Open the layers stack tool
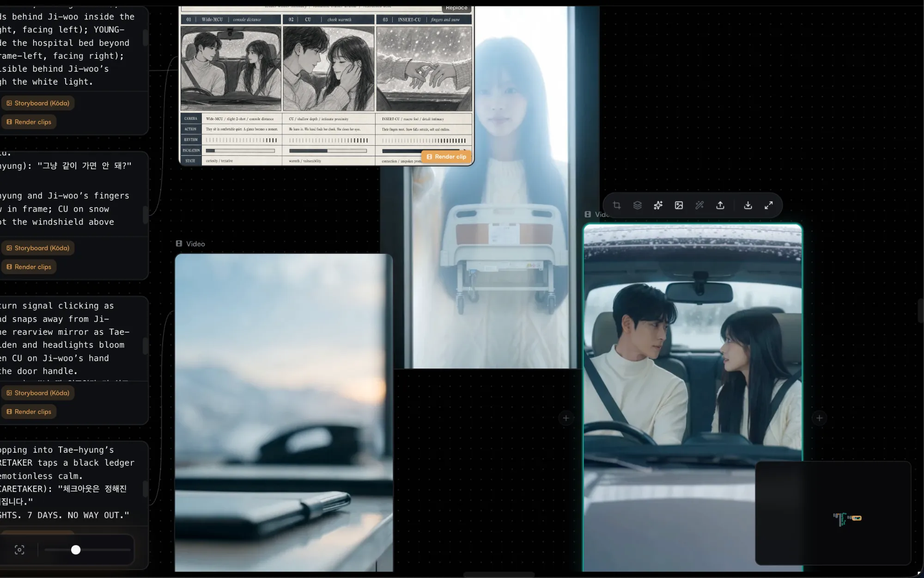Image resolution: width=924 pixels, height=578 pixels. pos(638,205)
